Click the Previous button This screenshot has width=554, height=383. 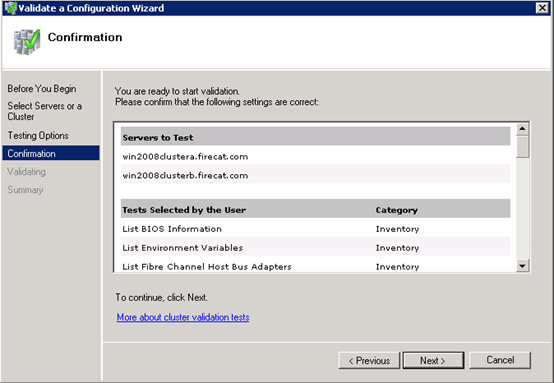coord(369,360)
